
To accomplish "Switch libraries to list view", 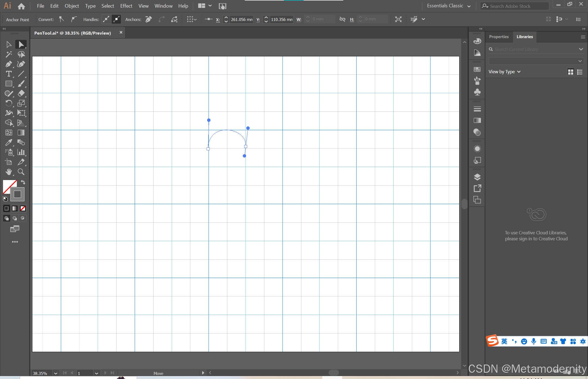I will coord(580,72).
